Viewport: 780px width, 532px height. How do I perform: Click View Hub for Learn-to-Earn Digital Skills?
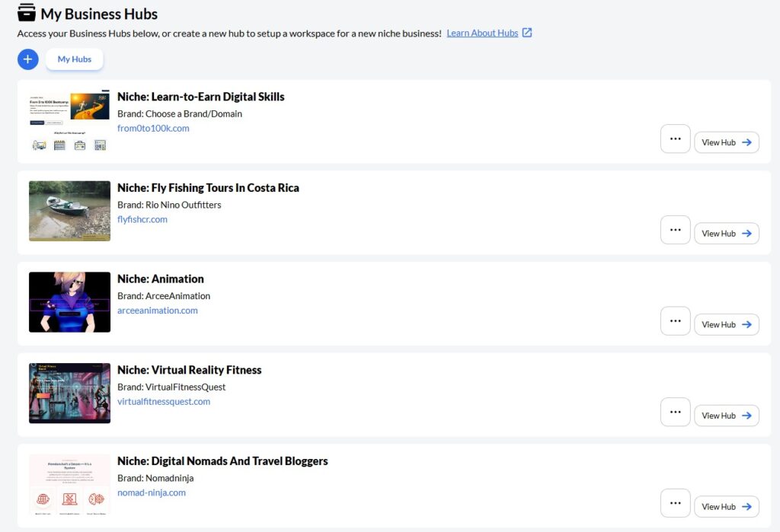[x=726, y=142]
